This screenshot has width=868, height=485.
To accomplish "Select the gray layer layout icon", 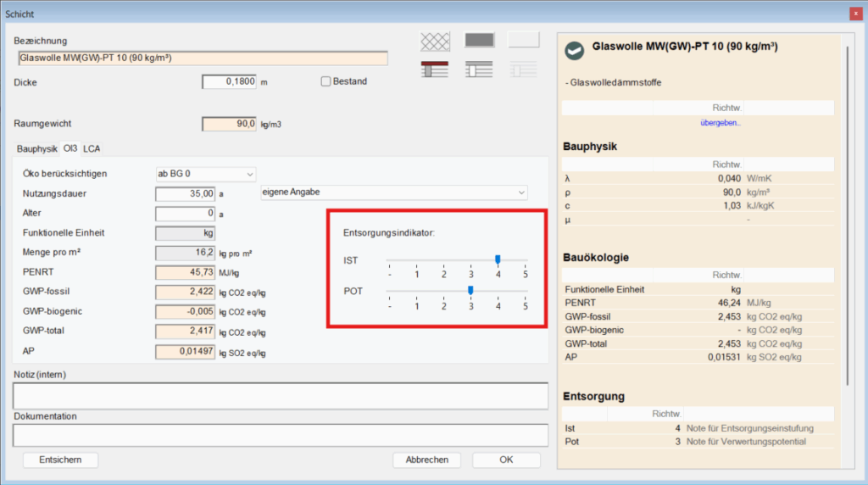I will (479, 70).
